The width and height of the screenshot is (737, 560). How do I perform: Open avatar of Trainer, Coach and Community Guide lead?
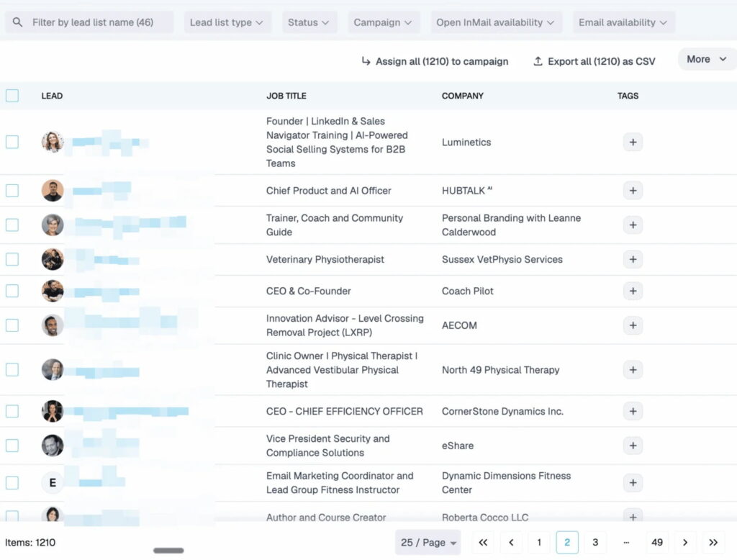(52, 225)
